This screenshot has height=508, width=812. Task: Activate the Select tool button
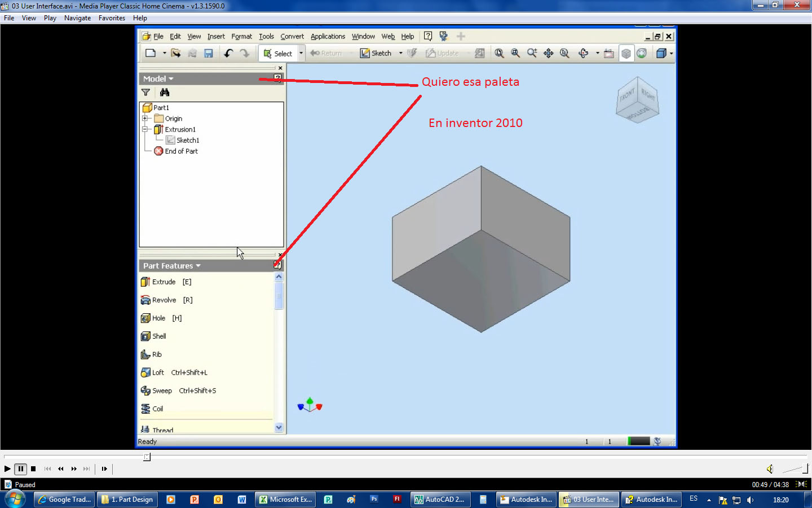click(x=278, y=54)
